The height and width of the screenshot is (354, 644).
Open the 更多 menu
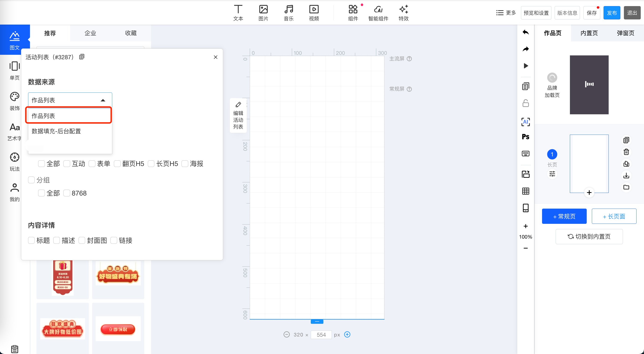(506, 13)
